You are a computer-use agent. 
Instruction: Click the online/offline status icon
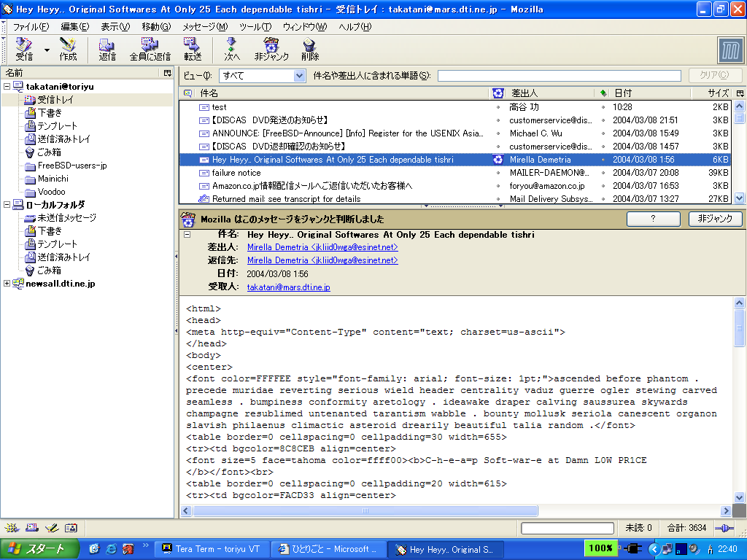(724, 528)
